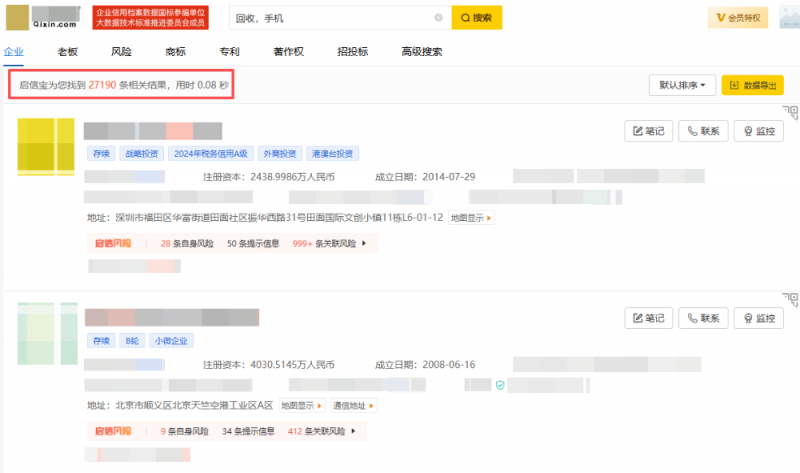This screenshot has height=473, width=800.
Task: Click 联系 contact on the first company
Action: click(703, 131)
